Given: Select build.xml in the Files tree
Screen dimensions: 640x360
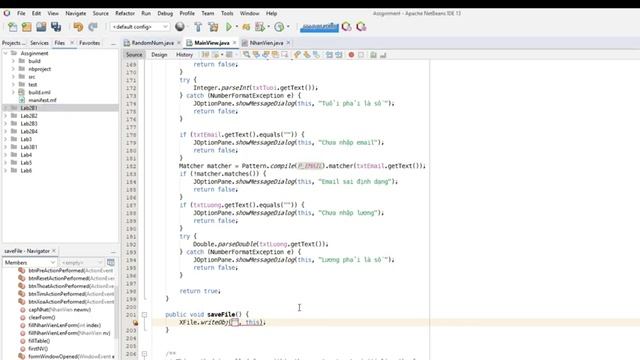Looking at the screenshot, I should 39,93.
